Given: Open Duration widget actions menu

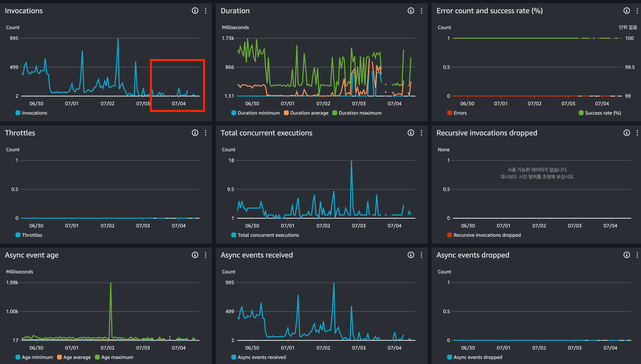Looking at the screenshot, I should coord(421,11).
